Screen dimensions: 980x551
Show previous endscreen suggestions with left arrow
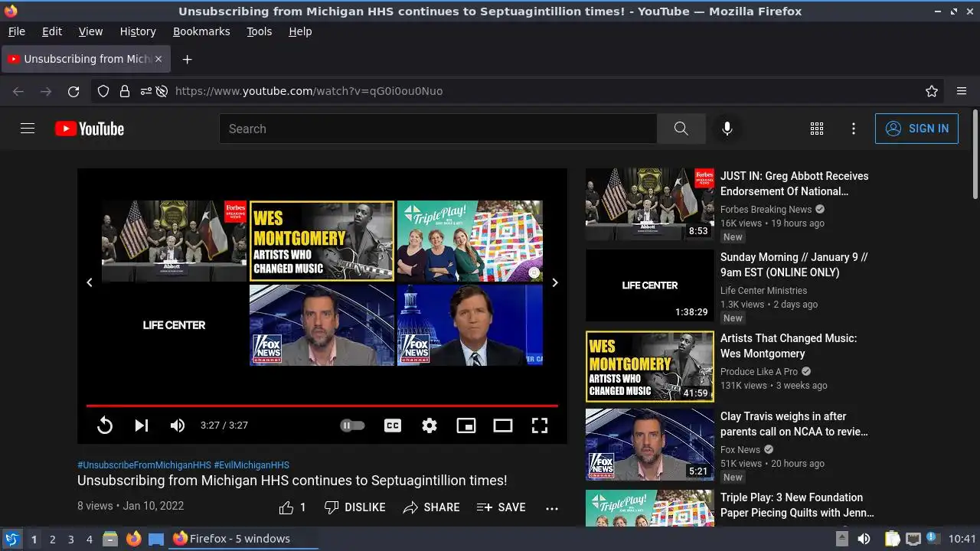[90, 282]
